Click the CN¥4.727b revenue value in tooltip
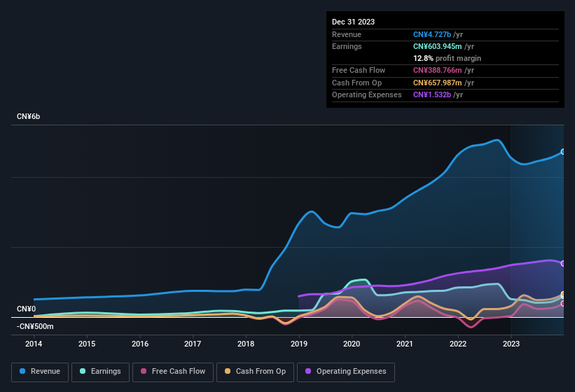The width and height of the screenshot is (575, 392). pos(436,34)
